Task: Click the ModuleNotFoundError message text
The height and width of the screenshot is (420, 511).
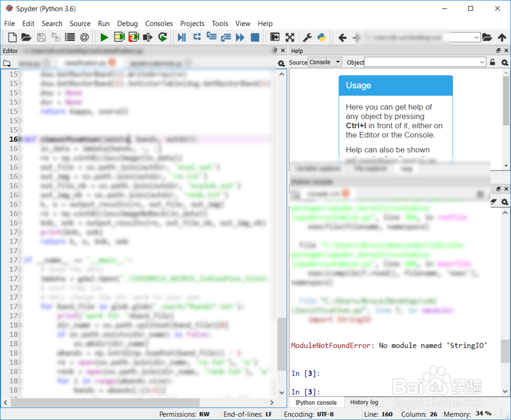Action: 389,346
